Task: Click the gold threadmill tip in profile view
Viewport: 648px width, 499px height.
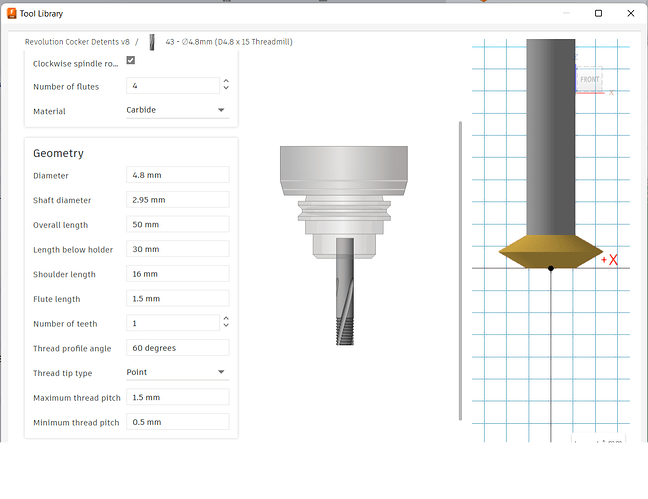Action: coord(550,252)
